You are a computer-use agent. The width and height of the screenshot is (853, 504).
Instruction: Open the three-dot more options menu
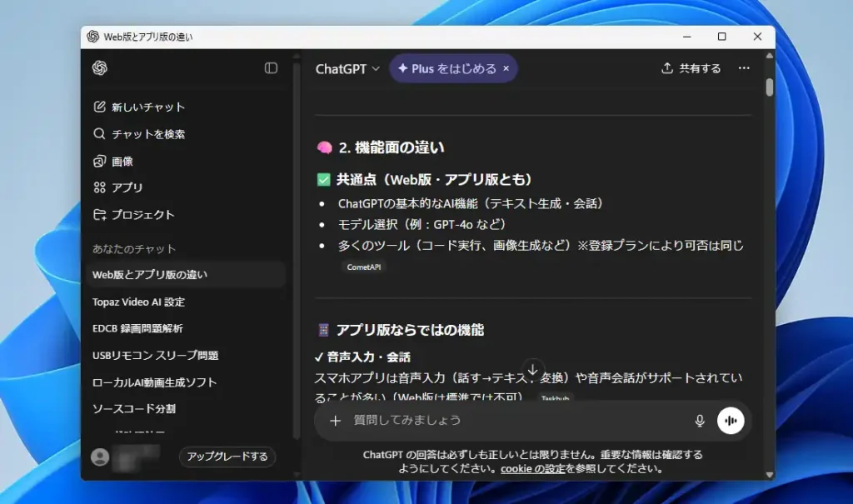744,68
